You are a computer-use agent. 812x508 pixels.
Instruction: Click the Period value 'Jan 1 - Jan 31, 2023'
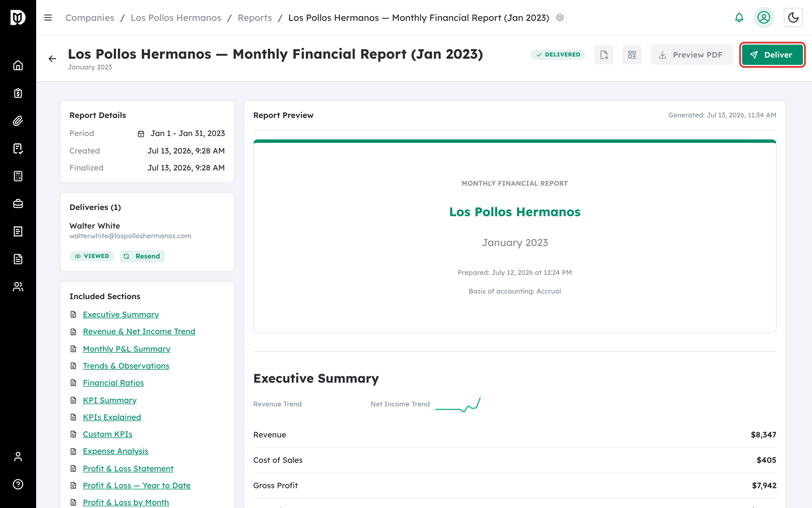coord(187,133)
